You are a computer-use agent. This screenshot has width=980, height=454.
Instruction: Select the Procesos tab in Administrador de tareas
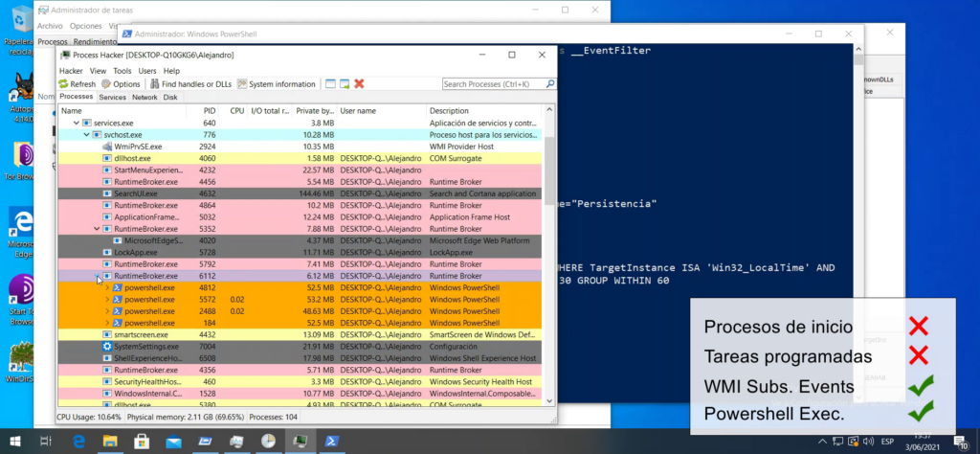coord(53,42)
